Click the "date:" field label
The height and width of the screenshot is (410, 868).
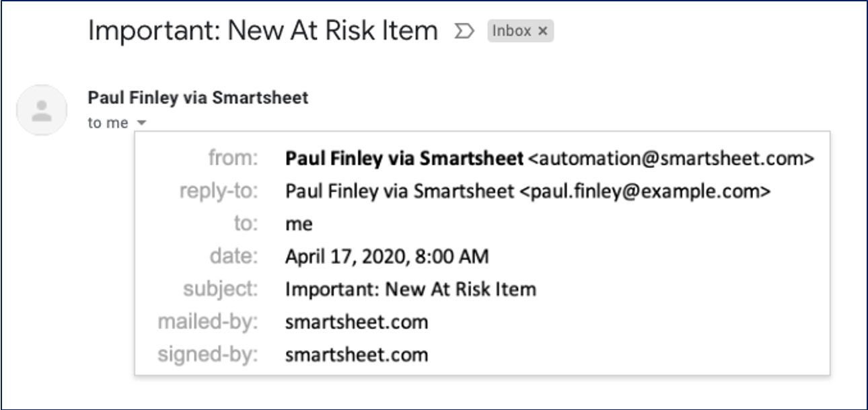233,256
